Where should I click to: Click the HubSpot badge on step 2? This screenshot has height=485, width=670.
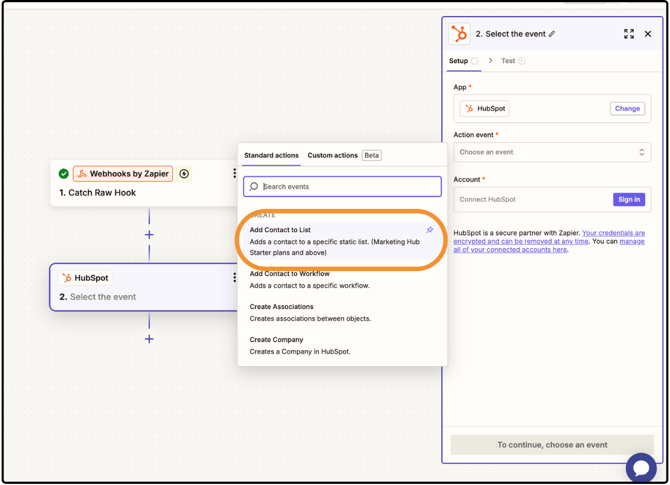85,278
